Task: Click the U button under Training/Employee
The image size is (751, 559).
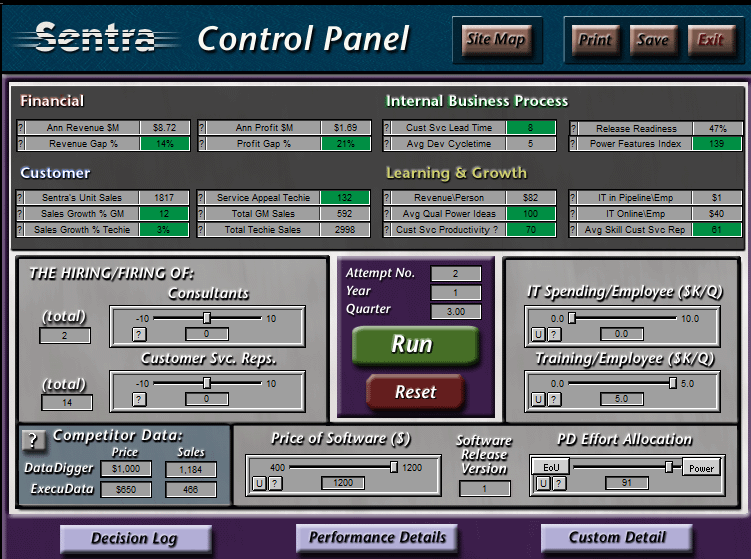Action: click(x=538, y=399)
